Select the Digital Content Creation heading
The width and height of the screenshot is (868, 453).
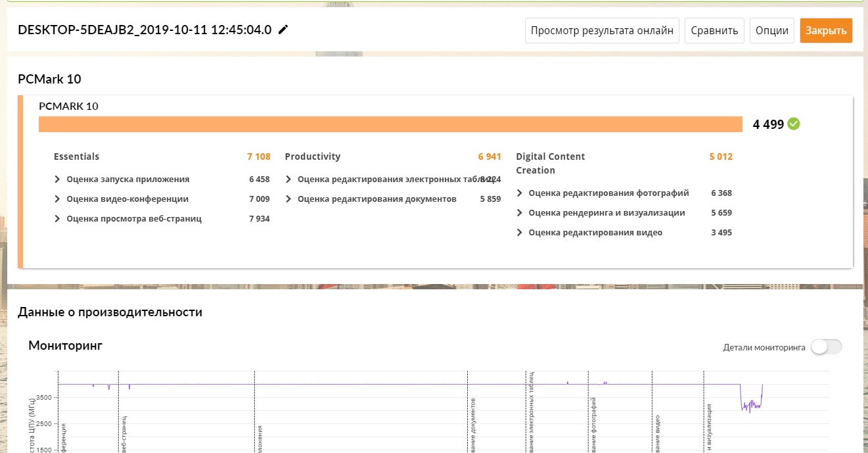click(550, 163)
